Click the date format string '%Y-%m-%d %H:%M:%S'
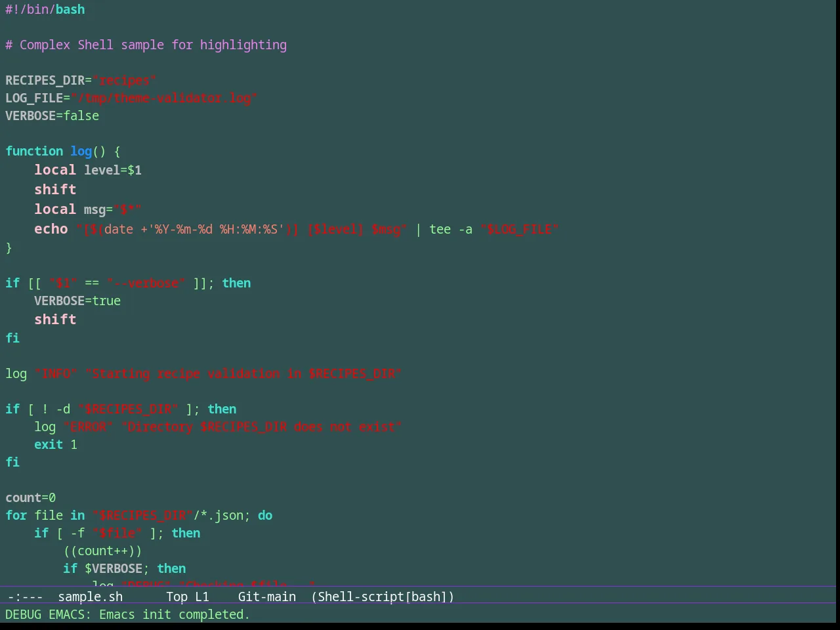 click(x=215, y=229)
